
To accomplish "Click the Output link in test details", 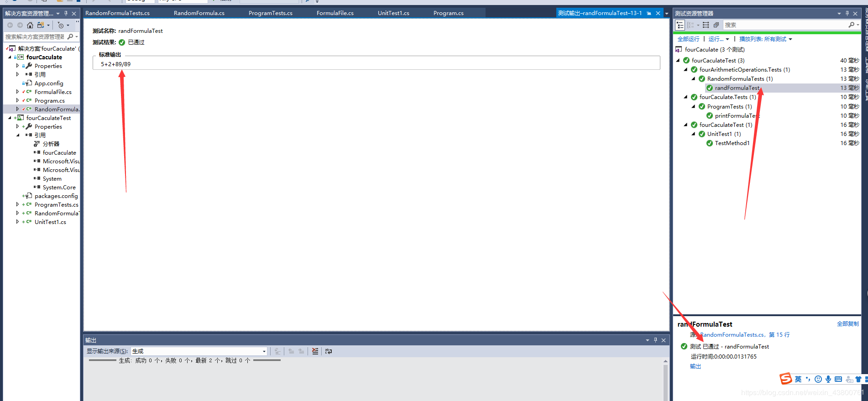I will 695,366.
